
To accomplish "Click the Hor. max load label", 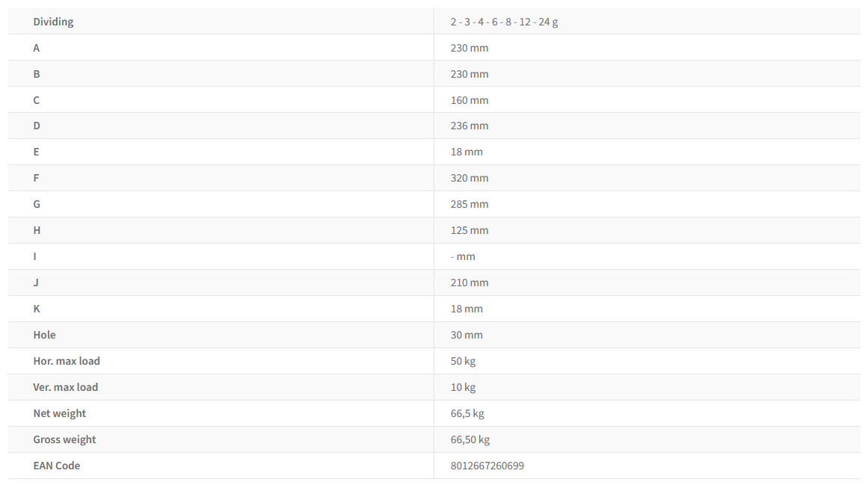I will click(x=67, y=361).
